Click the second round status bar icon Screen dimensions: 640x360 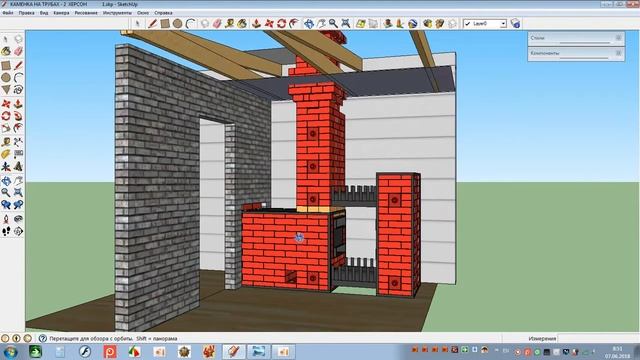click(x=16, y=338)
